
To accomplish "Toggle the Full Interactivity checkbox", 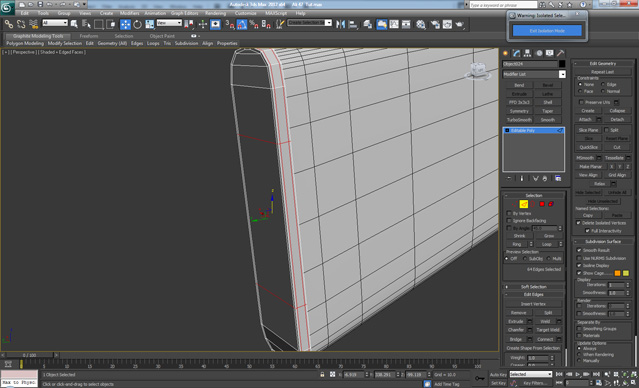I will click(588, 231).
